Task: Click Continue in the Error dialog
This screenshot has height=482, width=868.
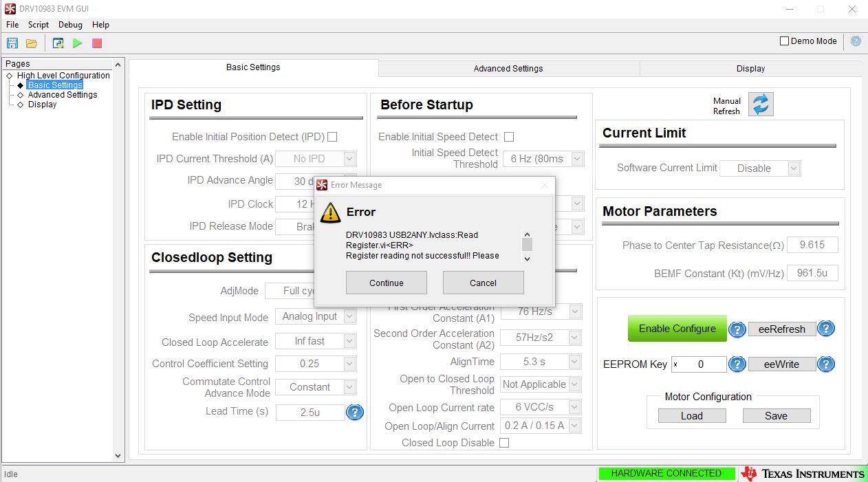Action: tap(387, 283)
